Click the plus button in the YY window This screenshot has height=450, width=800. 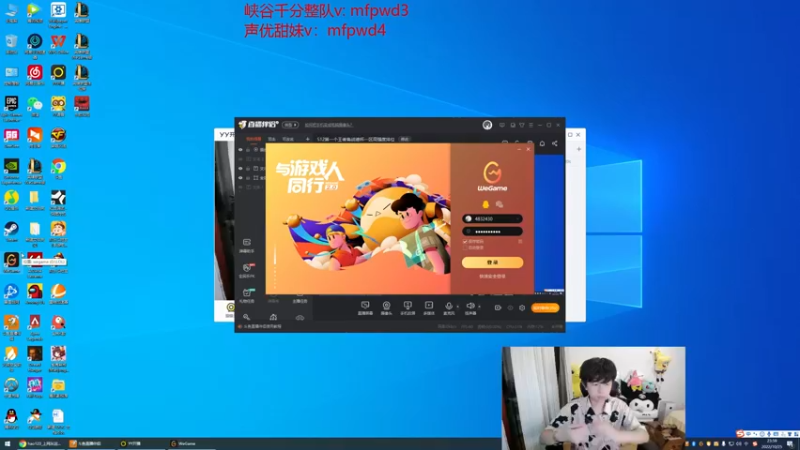(x=579, y=149)
